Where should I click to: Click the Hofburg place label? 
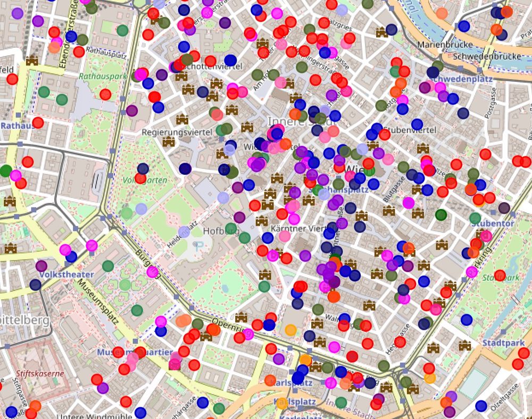[221, 231]
